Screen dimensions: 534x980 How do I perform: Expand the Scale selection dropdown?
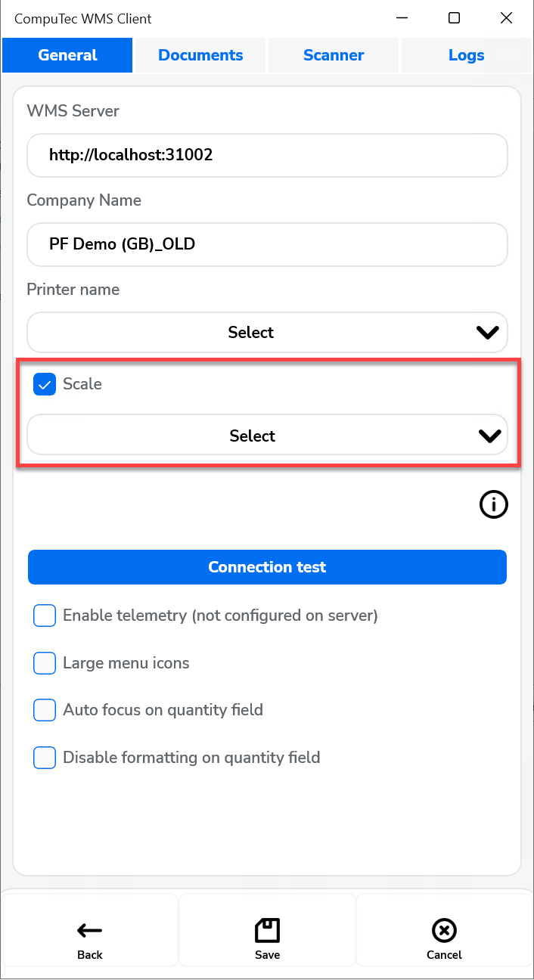tap(267, 436)
